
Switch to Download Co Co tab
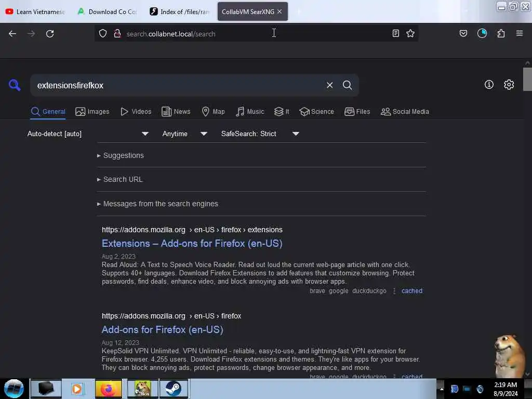pos(107,11)
